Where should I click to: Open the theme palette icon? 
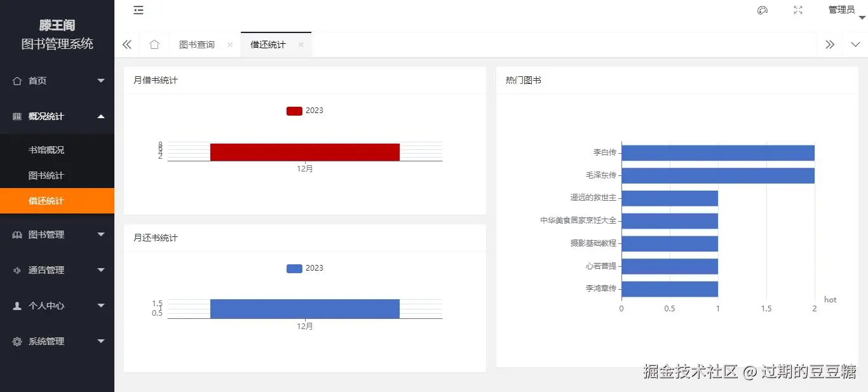[x=762, y=10]
